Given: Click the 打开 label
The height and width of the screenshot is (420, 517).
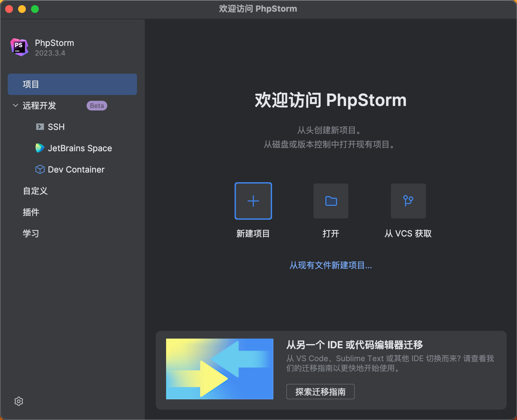Looking at the screenshot, I should coord(331,234).
